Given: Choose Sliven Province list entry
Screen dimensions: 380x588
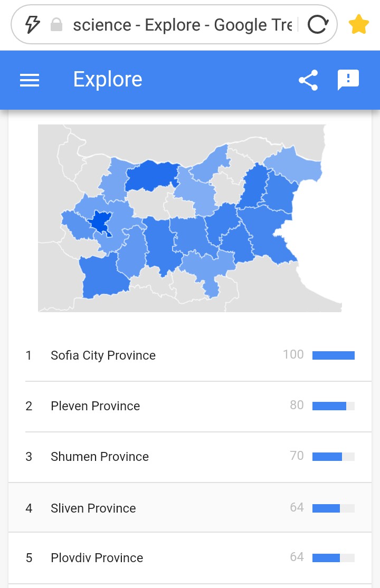Looking at the screenshot, I should coord(93,508).
